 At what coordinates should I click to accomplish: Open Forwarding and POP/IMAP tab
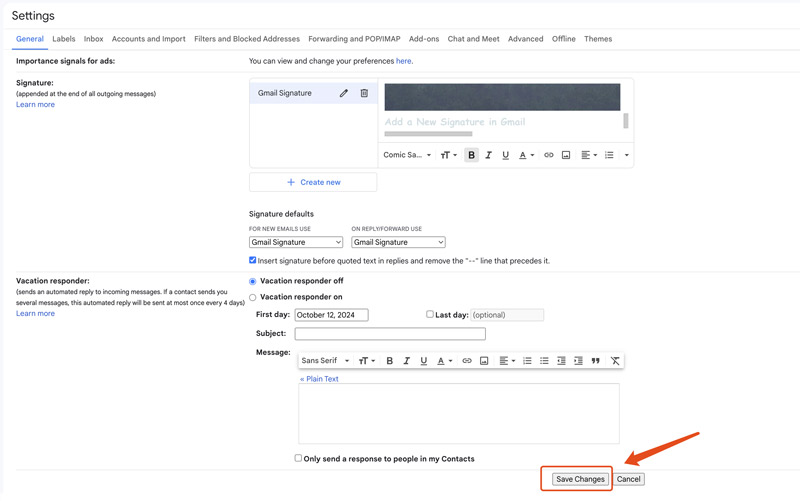click(354, 39)
